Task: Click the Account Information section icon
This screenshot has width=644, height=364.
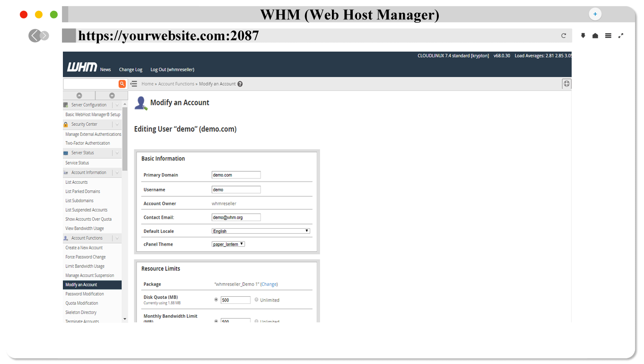Action: pos(66,173)
